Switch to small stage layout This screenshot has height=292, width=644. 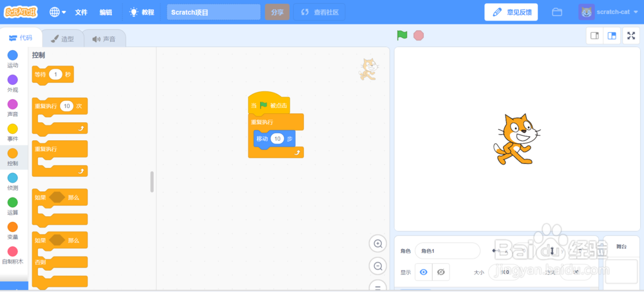594,35
